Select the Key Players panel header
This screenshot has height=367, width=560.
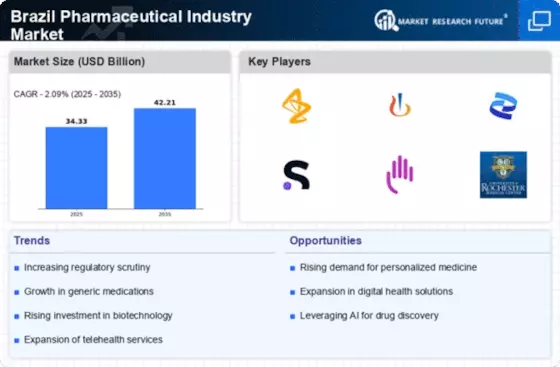pos(279,61)
